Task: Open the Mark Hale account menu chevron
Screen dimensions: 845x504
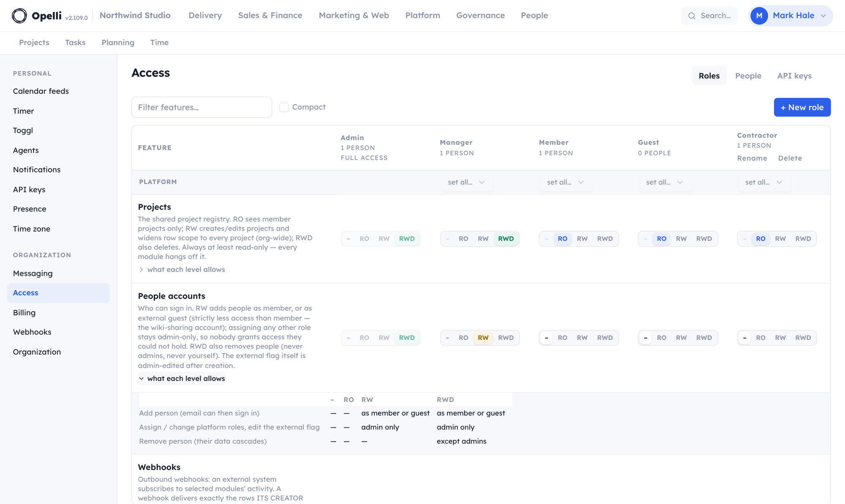Action: [x=823, y=16]
